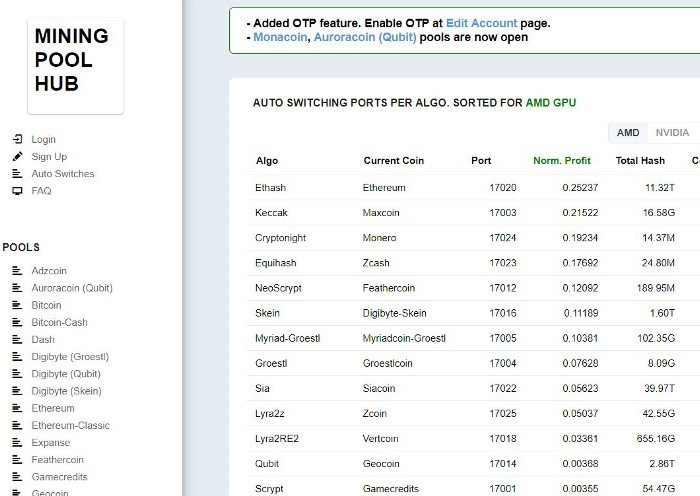Go to Gamecredits pool in sidebar
Image resolution: width=700 pixels, height=496 pixels.
coord(60,477)
